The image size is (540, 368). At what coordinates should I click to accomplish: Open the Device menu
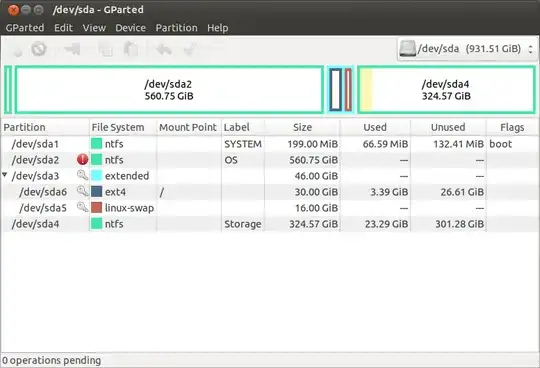coord(131,28)
